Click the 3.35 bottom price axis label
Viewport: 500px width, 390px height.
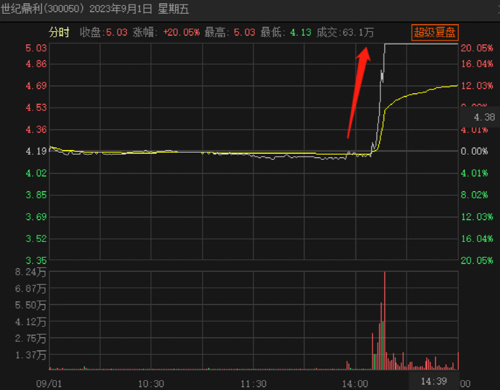pyautogui.click(x=36, y=260)
